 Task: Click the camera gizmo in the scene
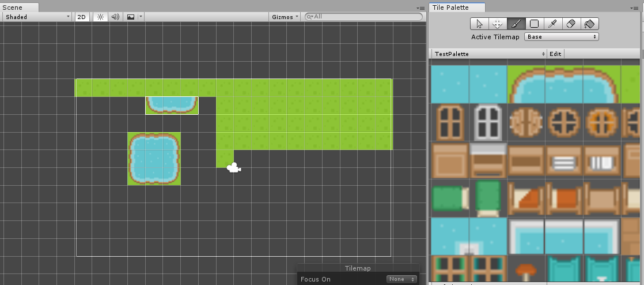click(233, 168)
